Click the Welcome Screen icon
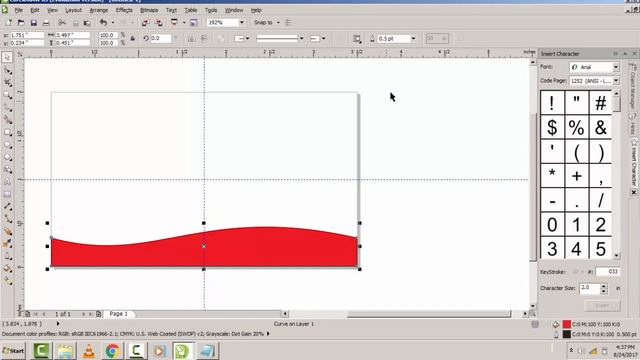The height and width of the screenshot is (360, 640). click(x=193, y=22)
